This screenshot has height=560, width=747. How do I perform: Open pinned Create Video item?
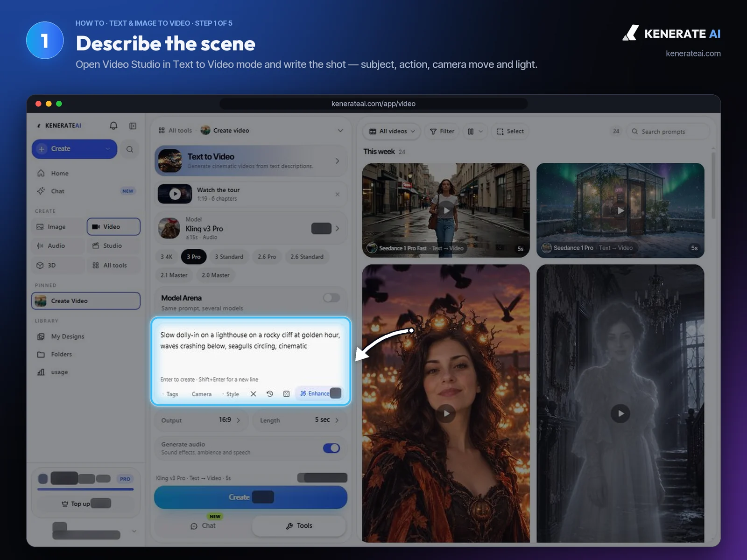[86, 301]
